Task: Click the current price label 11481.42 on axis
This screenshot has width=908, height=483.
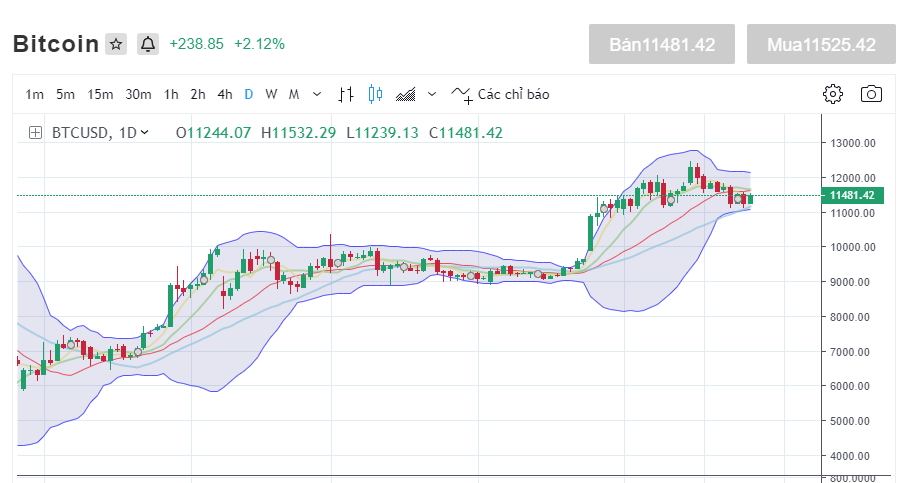Action: (x=851, y=195)
